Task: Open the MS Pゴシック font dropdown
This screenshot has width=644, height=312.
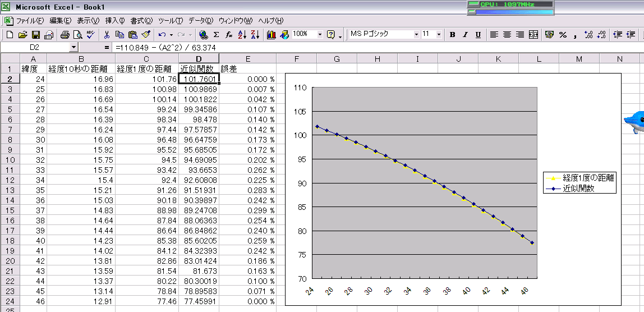Action: tap(416, 34)
